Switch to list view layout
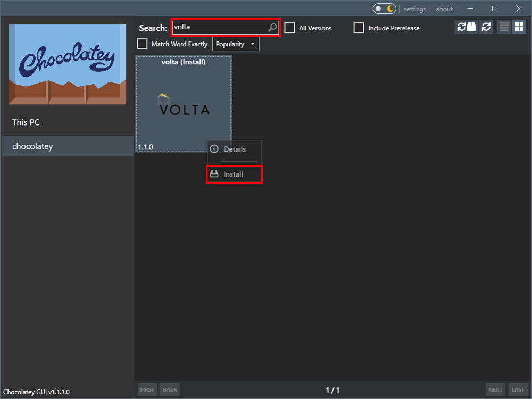Image resolution: width=532 pixels, height=399 pixels. [504, 27]
